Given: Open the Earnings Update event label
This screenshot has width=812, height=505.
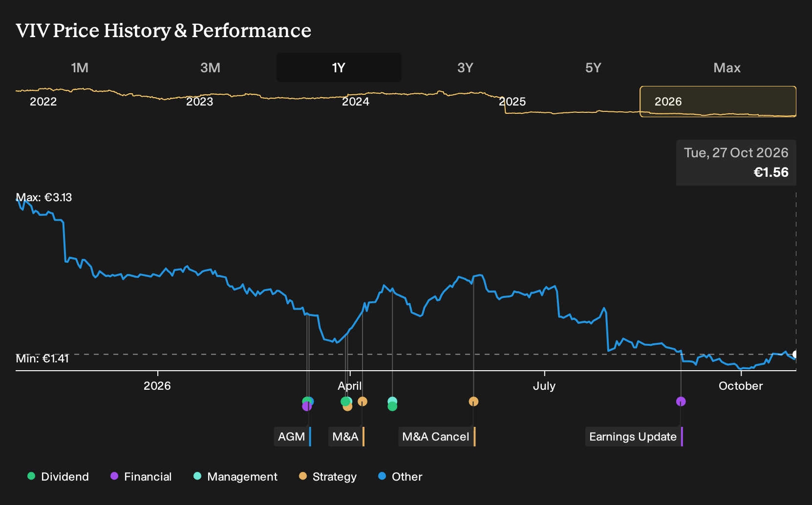Looking at the screenshot, I should tap(634, 437).
